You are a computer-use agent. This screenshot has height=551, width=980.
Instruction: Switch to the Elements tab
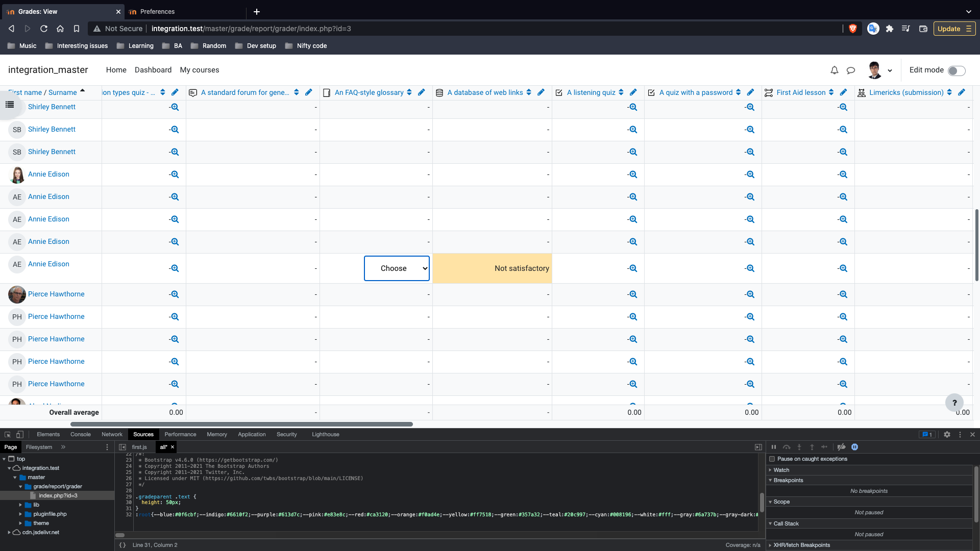point(48,435)
